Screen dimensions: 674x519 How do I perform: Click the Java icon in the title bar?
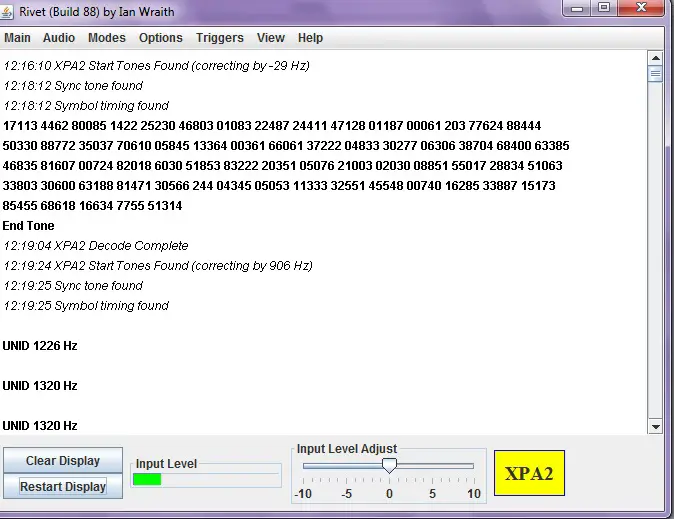11,11
